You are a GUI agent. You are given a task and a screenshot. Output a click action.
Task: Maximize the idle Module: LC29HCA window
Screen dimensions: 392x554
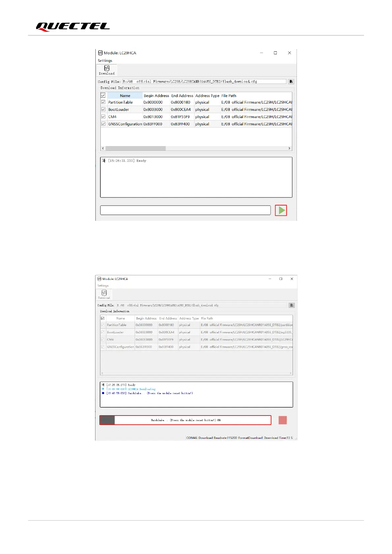[275, 53]
